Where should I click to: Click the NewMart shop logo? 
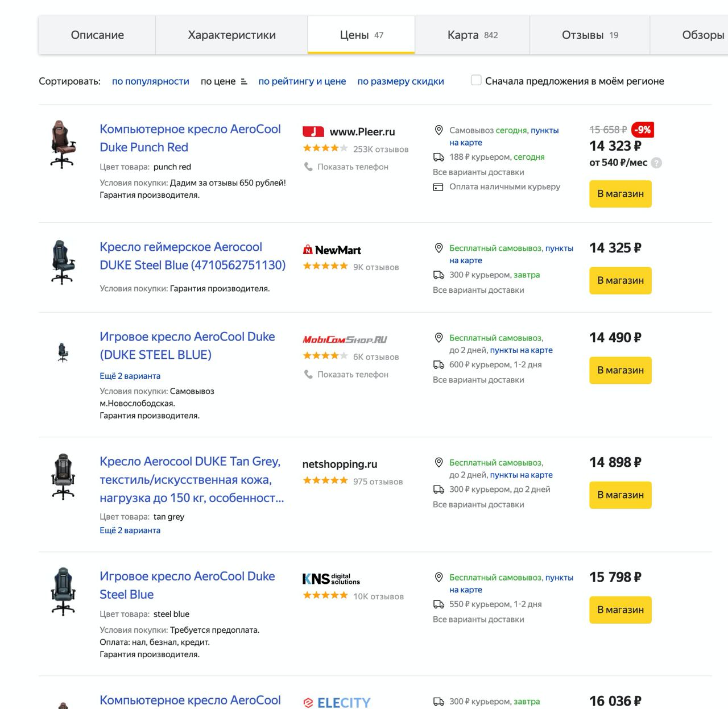332,250
